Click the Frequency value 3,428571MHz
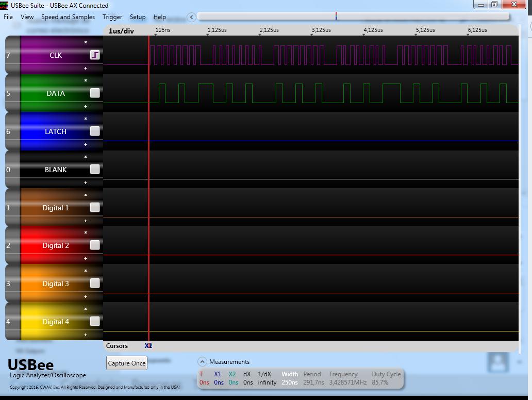The height and width of the screenshot is (400, 532). [348, 382]
